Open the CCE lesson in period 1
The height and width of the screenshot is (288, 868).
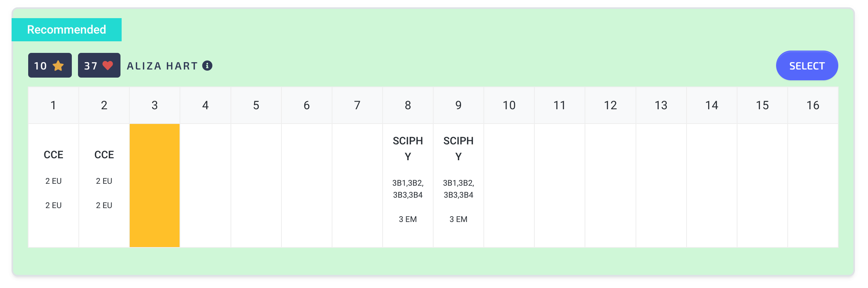54,185
